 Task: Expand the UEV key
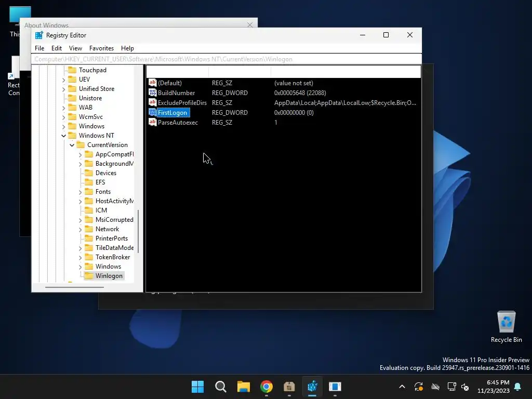63,79
